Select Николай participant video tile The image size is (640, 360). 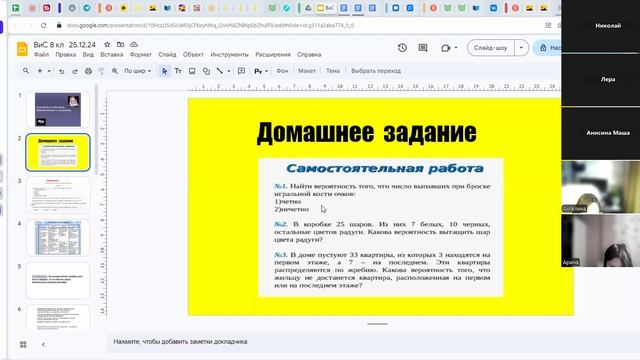(601, 26)
